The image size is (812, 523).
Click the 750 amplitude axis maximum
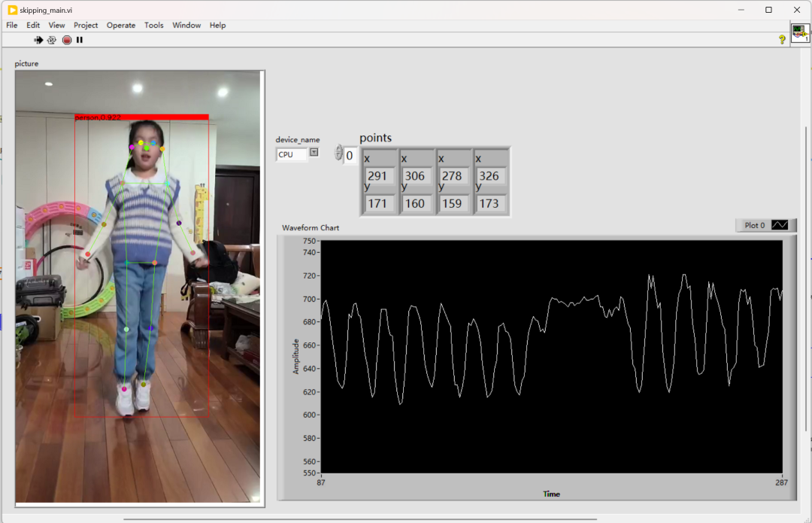tap(309, 241)
